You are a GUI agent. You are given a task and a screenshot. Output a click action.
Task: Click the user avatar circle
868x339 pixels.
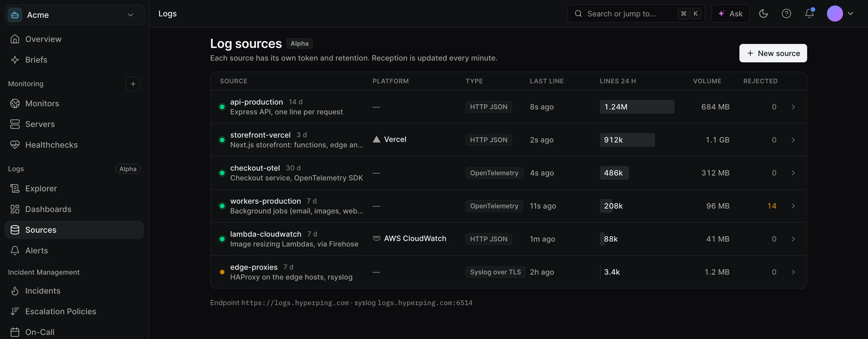coord(835,14)
